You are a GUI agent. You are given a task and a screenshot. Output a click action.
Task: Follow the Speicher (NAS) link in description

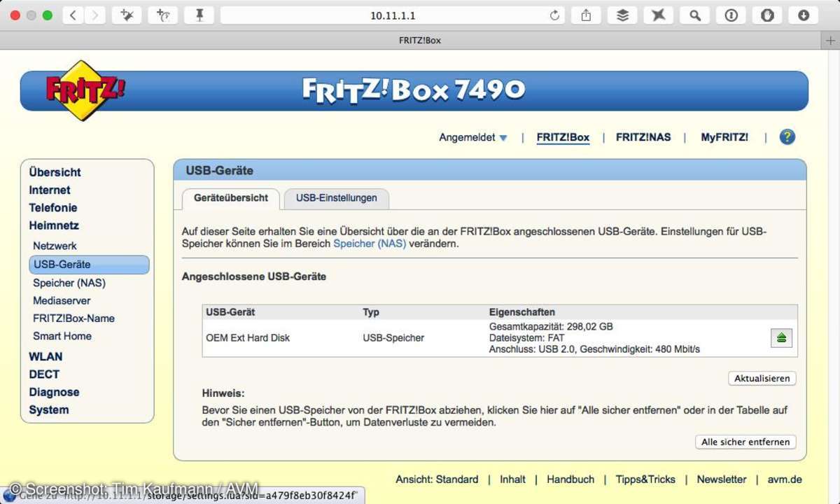370,244
